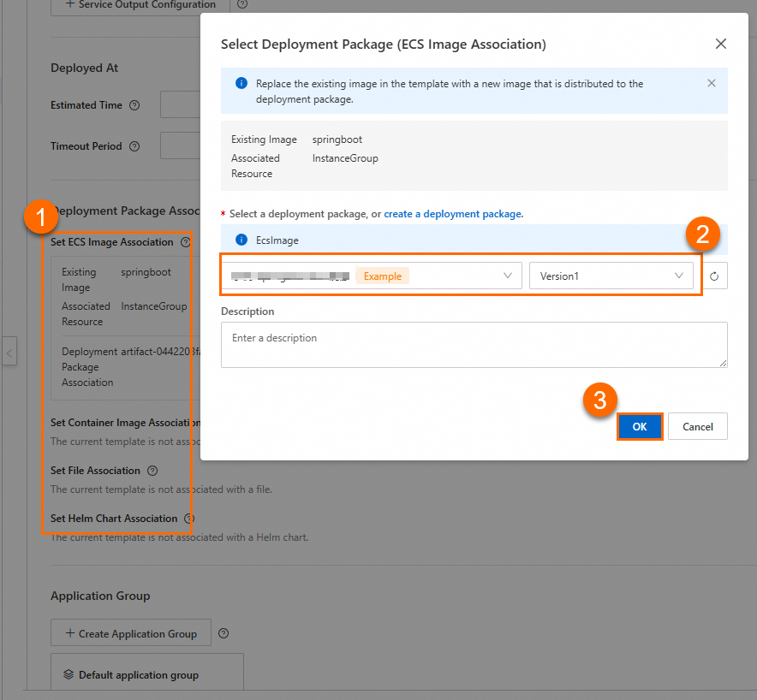
Task: Click the Estimated Time input field
Action: 180,105
